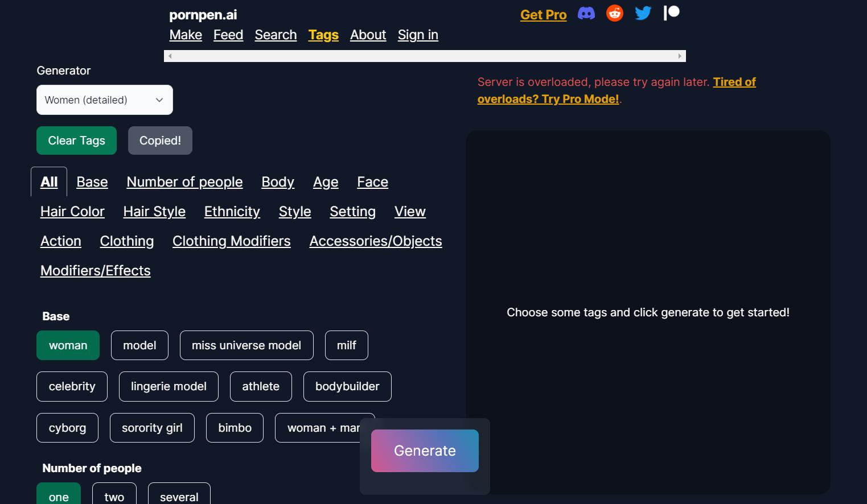The width and height of the screenshot is (867, 504).
Task: Click the horizontal scrollbar right arrow
Action: [680, 56]
